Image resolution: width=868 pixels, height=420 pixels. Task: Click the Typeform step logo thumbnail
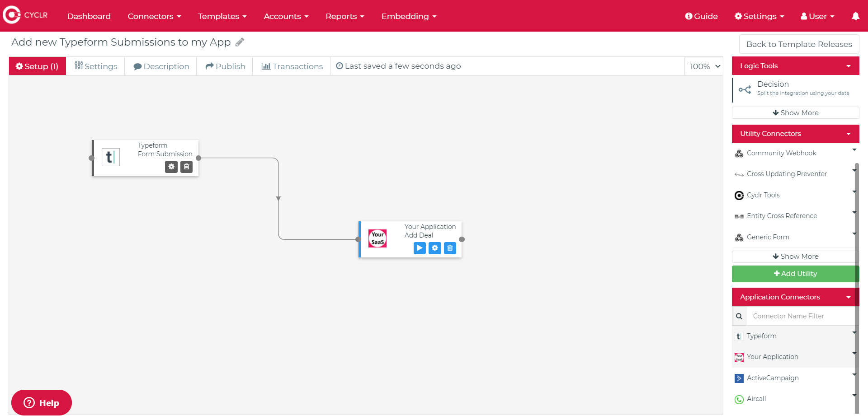(x=111, y=157)
